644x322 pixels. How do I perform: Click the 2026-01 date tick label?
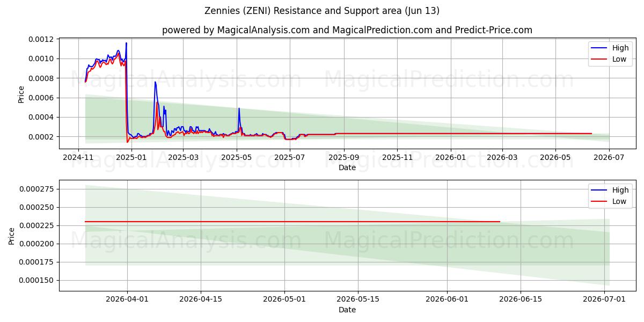tap(451, 157)
